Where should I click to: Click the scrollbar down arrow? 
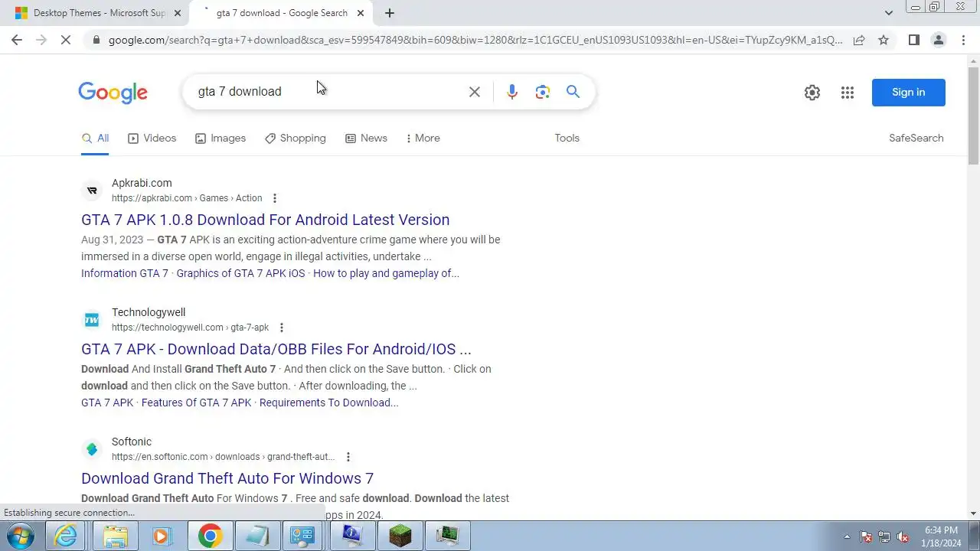point(973,514)
